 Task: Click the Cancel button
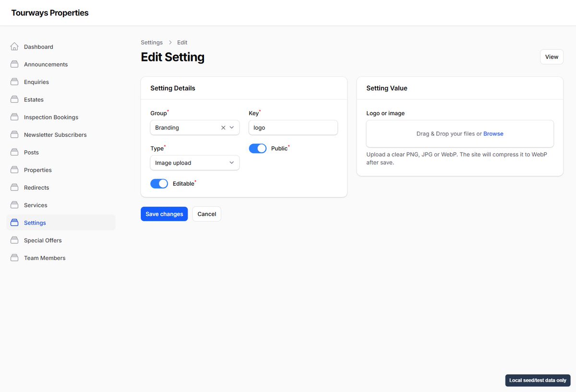click(207, 214)
